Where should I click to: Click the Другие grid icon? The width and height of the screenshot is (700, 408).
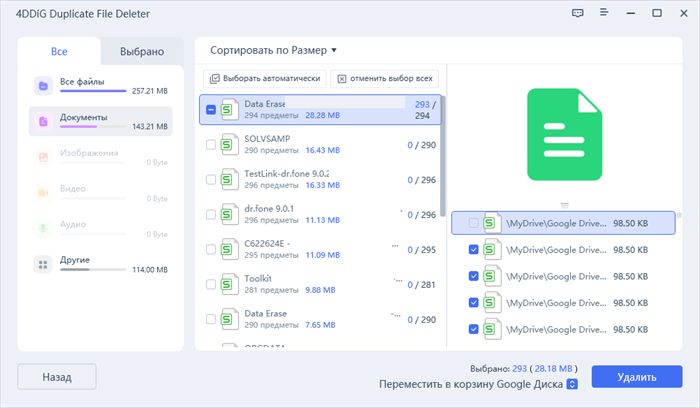click(x=43, y=264)
